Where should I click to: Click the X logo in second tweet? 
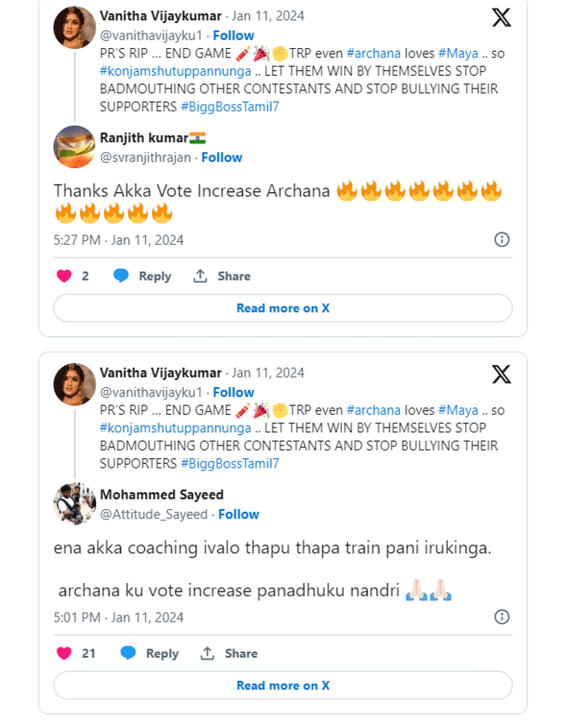pos(501,374)
